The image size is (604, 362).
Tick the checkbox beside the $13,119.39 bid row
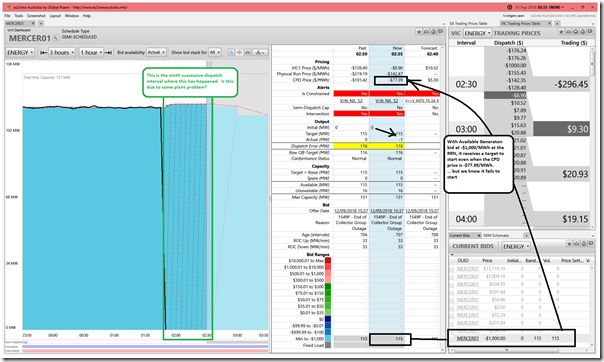[452, 269]
